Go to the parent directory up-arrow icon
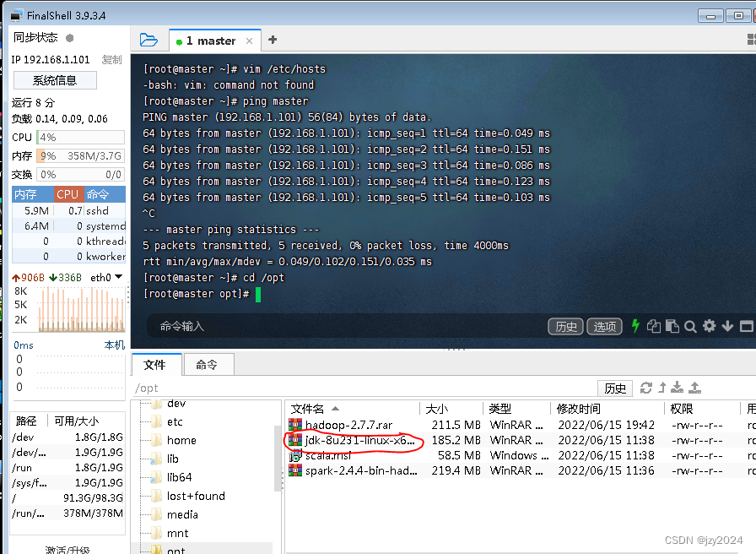The width and height of the screenshot is (756, 554). point(662,388)
